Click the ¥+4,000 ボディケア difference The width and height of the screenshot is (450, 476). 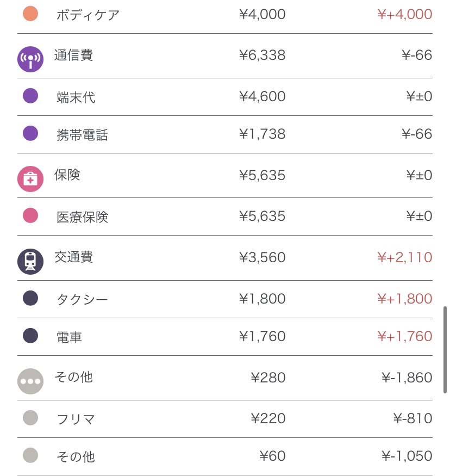(x=404, y=14)
